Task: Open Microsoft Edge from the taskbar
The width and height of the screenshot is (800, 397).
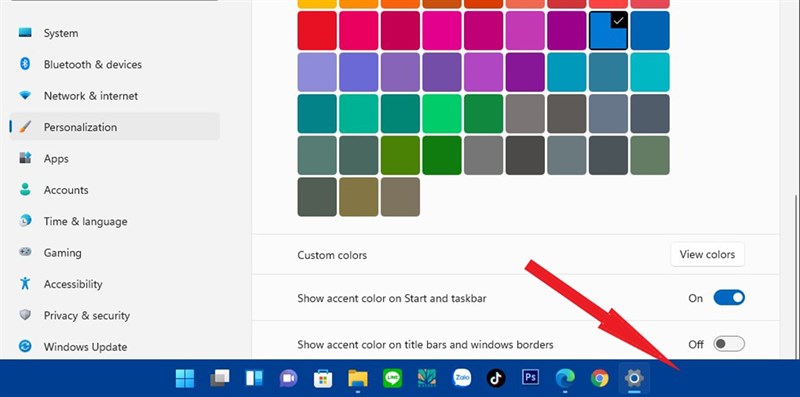Action: point(565,378)
